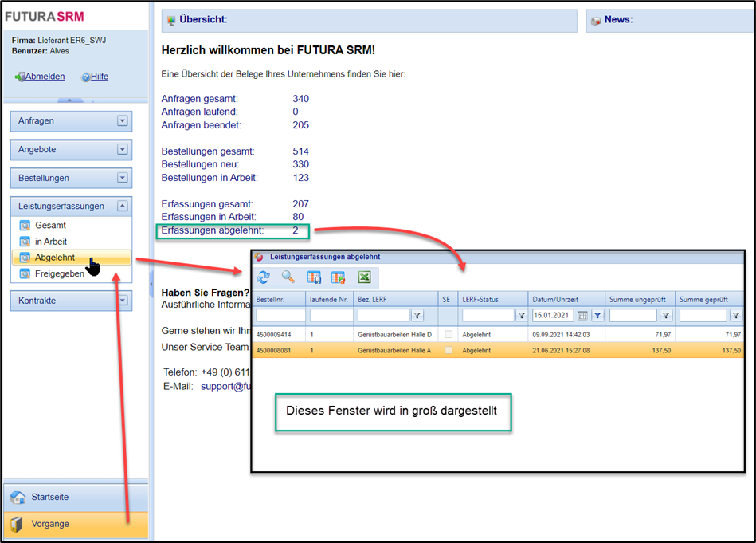Click the filter icon next to Bez. LERF

(417, 316)
